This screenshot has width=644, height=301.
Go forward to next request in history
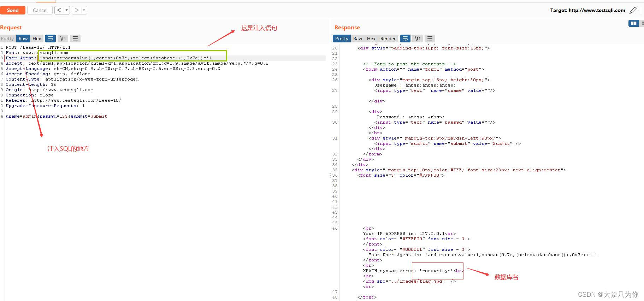77,10
